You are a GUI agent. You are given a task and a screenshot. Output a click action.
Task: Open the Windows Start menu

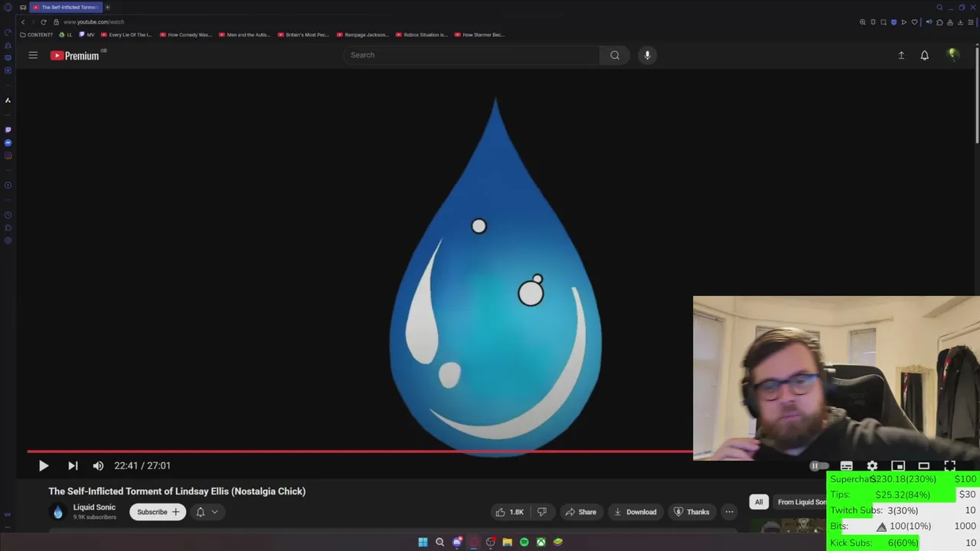[x=423, y=542]
